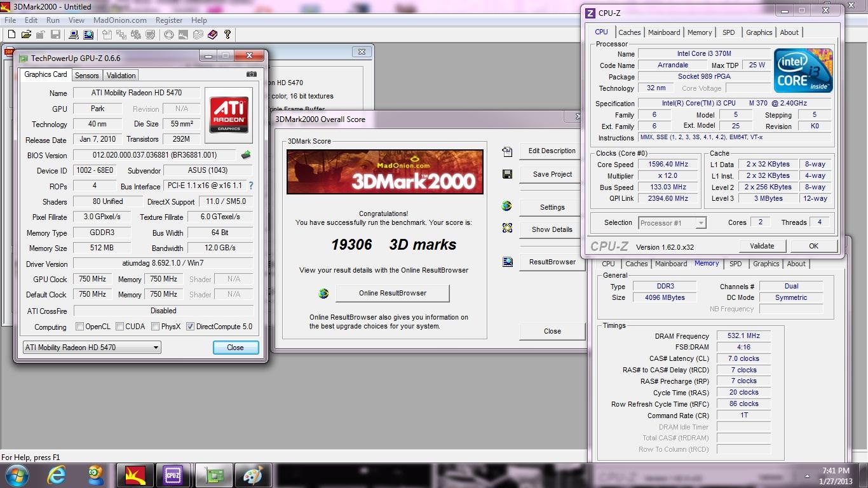
Task: Click the Paint taskbar icon
Action: click(x=253, y=475)
